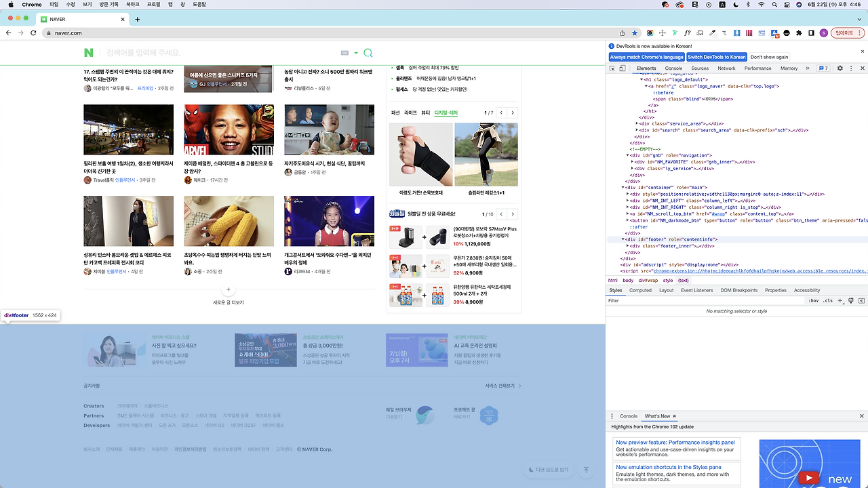
Task: Click the Switch DevTools to Korean button
Action: (716, 57)
